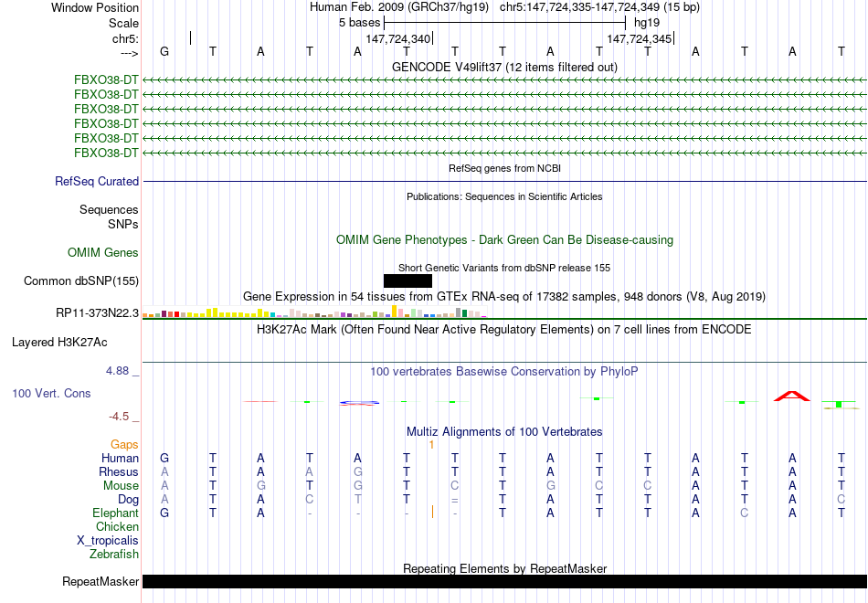The image size is (868, 603).
Task: Open Publications: Sequences in Scientific Articles title
Action: [504, 196]
